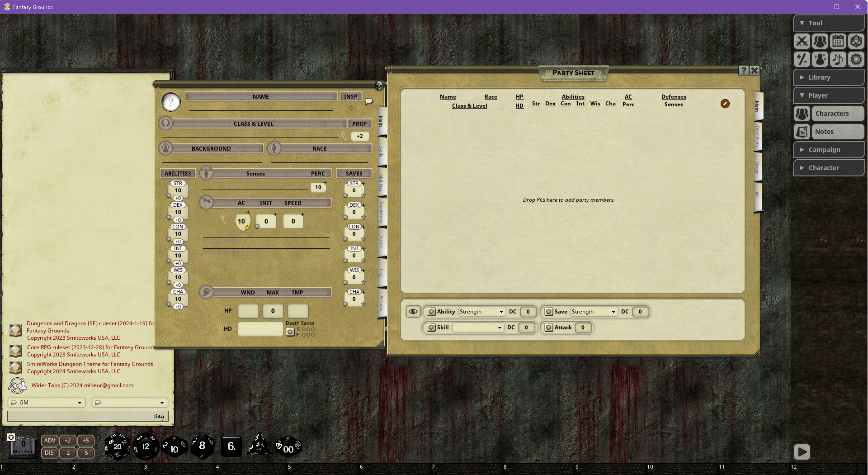Expand the Library section
The width and height of the screenshot is (868, 475).
[829, 77]
